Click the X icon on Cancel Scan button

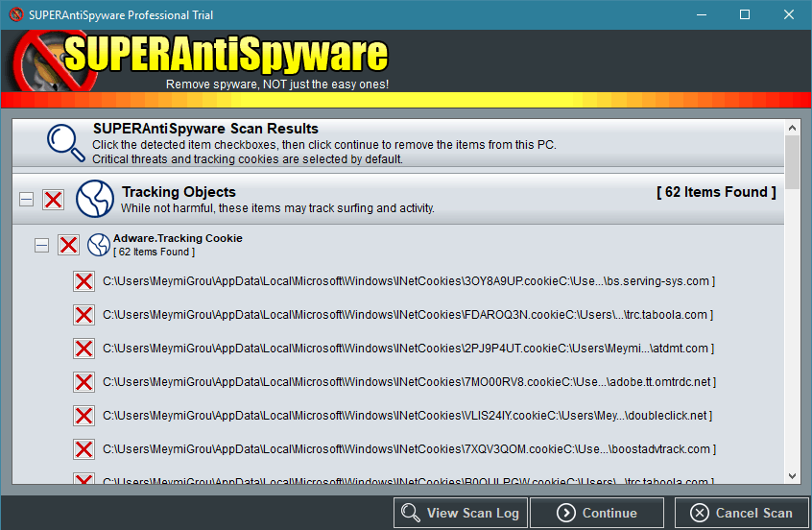pos(700,513)
